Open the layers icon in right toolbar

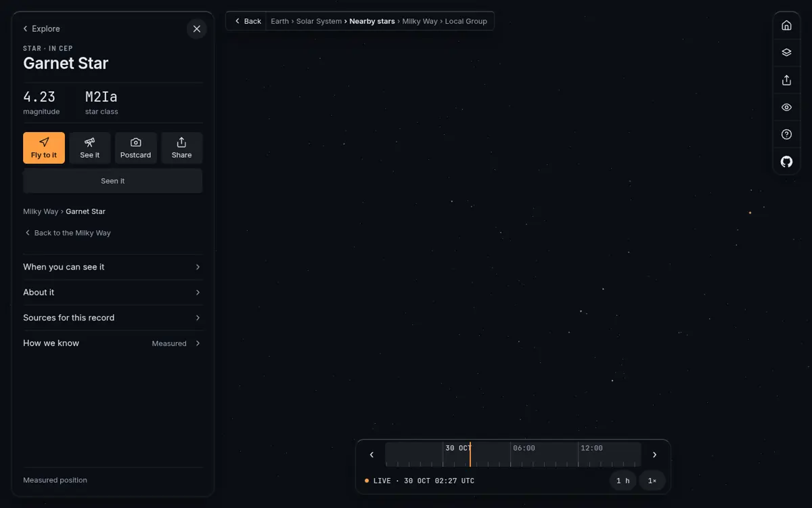pos(786,52)
